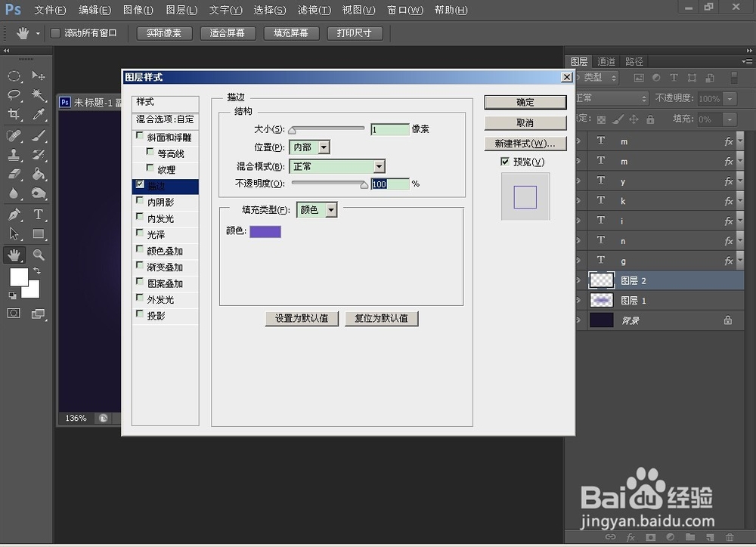This screenshot has width=756, height=547.
Task: Click the OK (确定) button
Action: coord(525,102)
